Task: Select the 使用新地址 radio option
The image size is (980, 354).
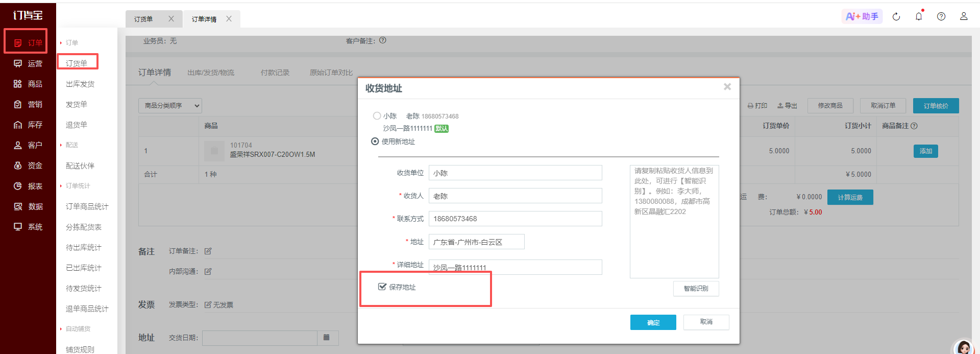Action: click(x=375, y=141)
